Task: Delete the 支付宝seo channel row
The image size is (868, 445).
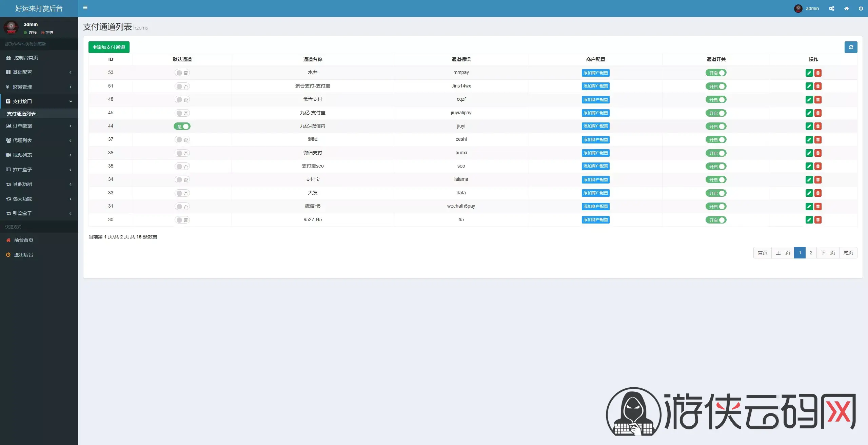Action: pyautogui.click(x=818, y=166)
